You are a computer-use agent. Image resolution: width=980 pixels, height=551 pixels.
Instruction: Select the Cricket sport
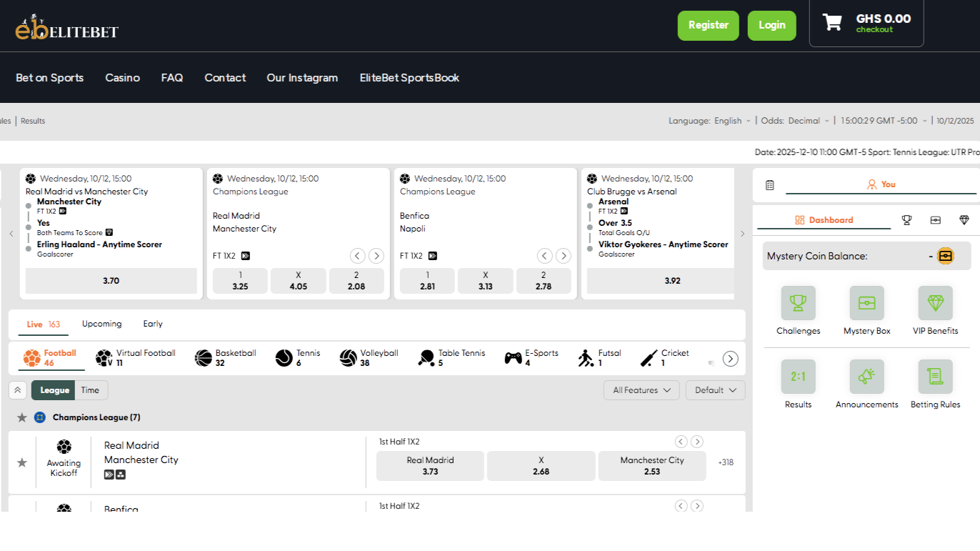tap(664, 358)
